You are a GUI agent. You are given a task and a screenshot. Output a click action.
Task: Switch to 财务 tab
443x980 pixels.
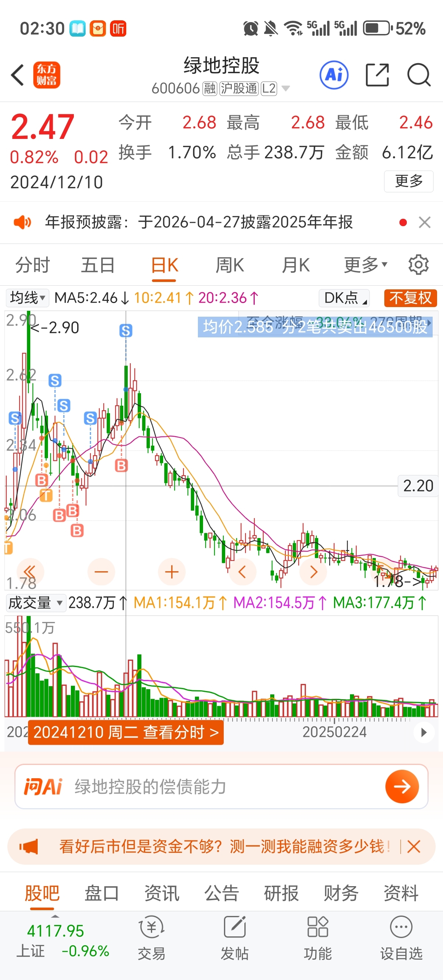pos(341,893)
